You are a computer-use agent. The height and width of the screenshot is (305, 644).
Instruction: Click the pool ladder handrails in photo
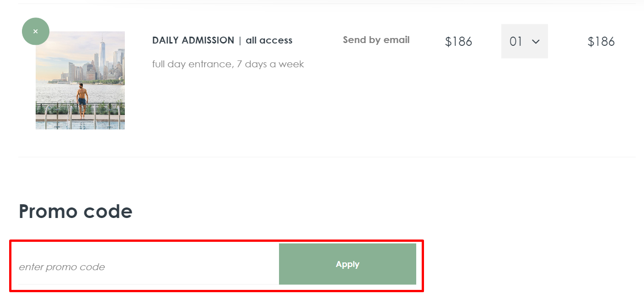click(x=69, y=114)
